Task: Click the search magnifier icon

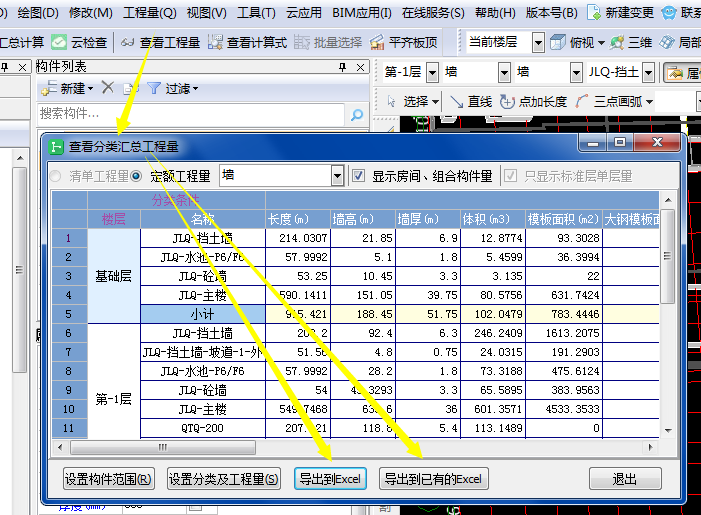Action: pos(357,115)
